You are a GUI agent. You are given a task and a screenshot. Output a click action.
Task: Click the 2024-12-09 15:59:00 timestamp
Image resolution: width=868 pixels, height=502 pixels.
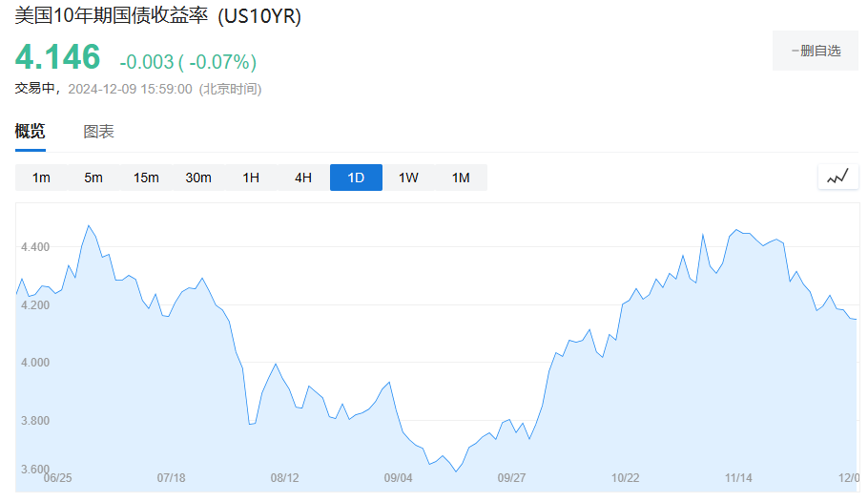[130, 89]
